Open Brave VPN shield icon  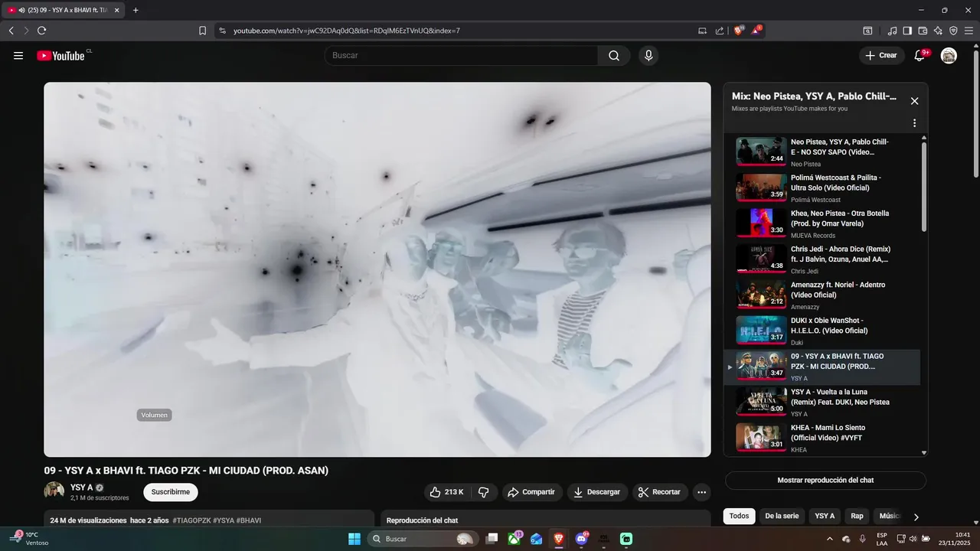(x=953, y=31)
